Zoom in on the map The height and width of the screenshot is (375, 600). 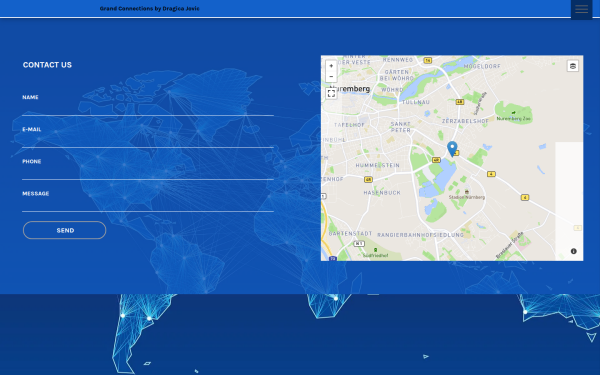(331, 66)
